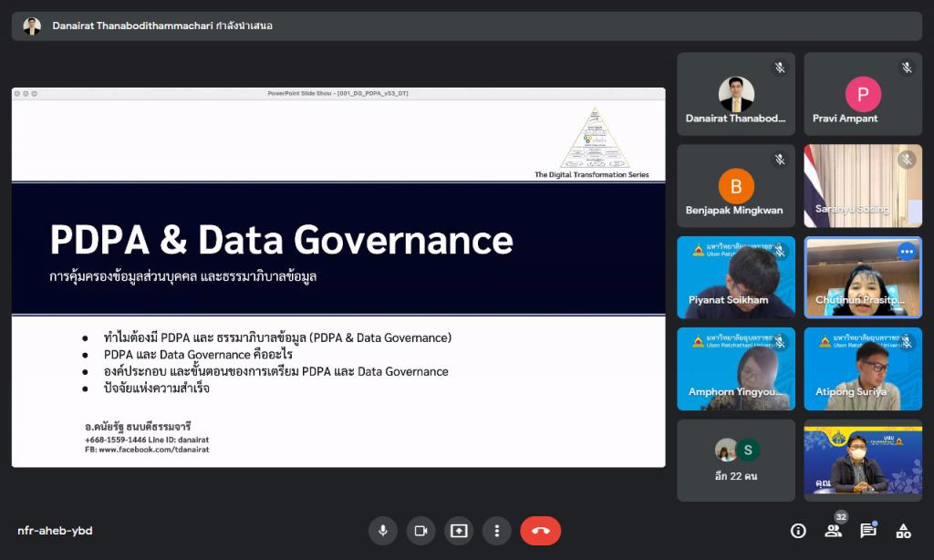Open the meeting details info icon

(798, 531)
